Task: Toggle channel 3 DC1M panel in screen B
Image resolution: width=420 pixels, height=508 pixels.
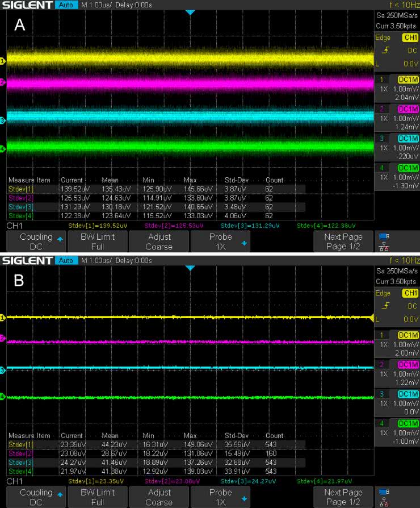Action: click(397, 403)
